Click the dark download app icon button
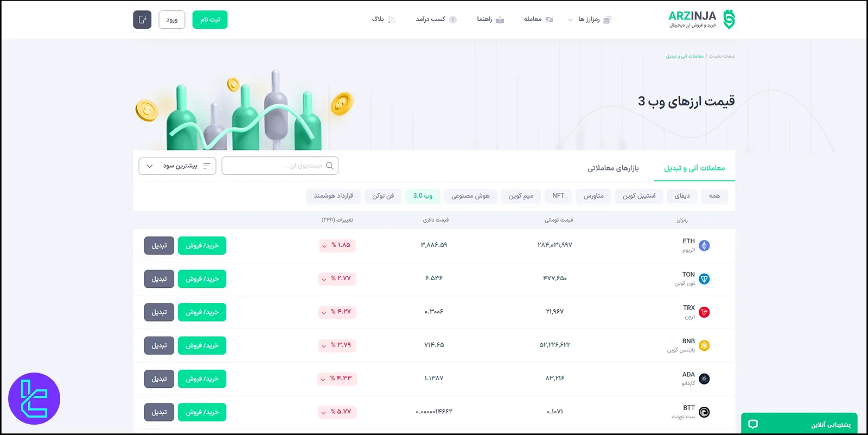The width and height of the screenshot is (868, 435). coord(142,20)
